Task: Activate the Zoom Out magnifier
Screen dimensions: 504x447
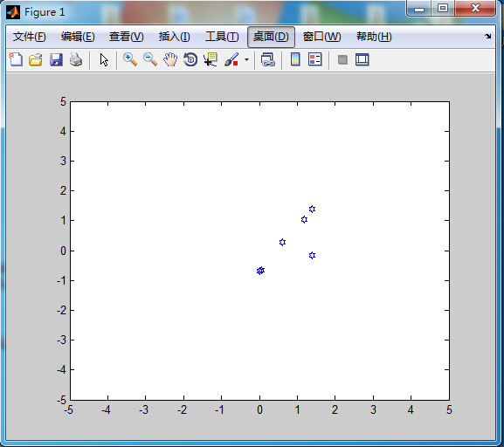Action: [x=150, y=59]
